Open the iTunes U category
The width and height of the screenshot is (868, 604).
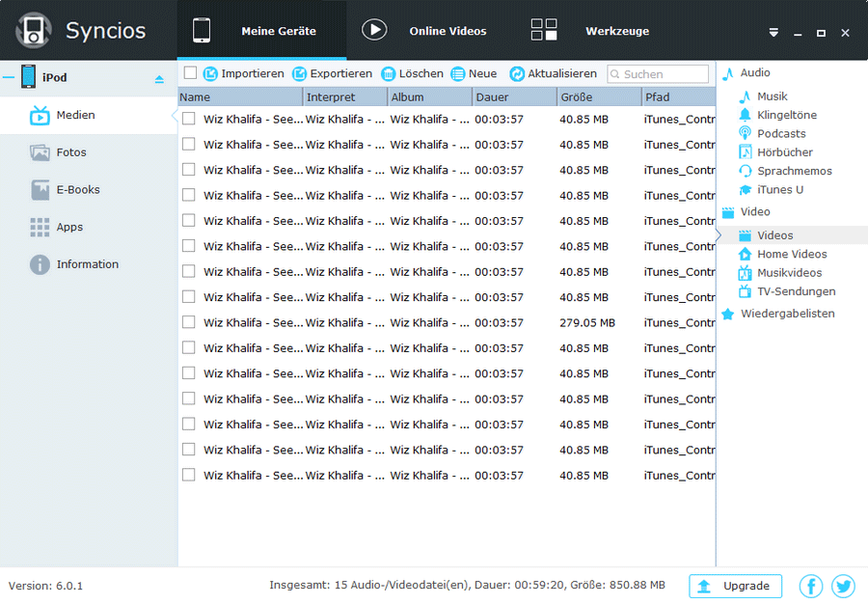pos(771,190)
